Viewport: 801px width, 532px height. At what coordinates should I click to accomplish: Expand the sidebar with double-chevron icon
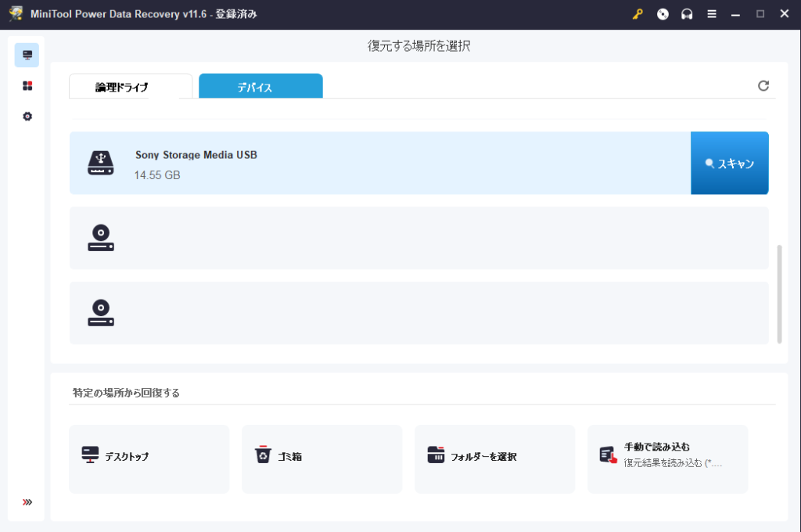click(27, 502)
